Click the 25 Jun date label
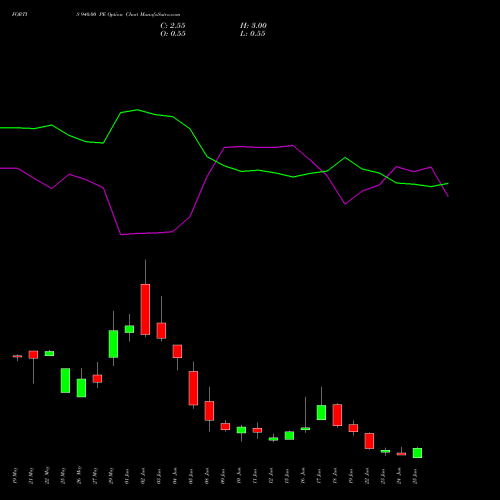The height and width of the screenshot is (500, 500). [x=415, y=476]
